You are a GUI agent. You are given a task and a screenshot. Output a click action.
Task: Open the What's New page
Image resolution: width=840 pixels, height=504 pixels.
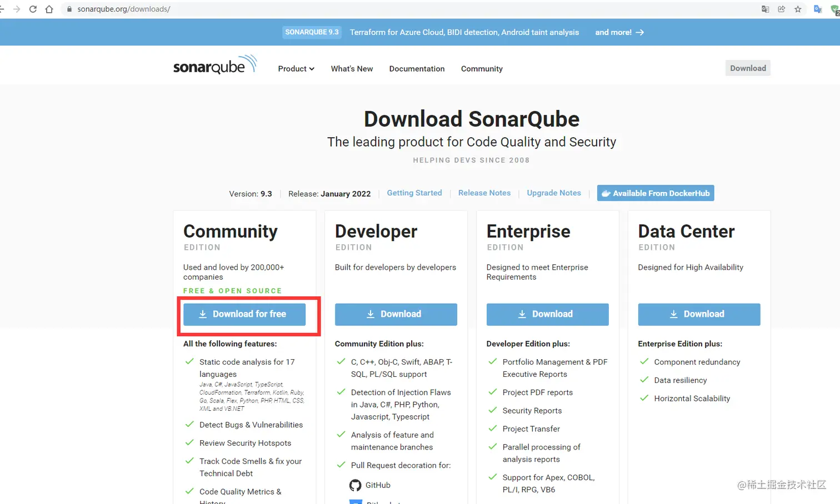pos(352,69)
